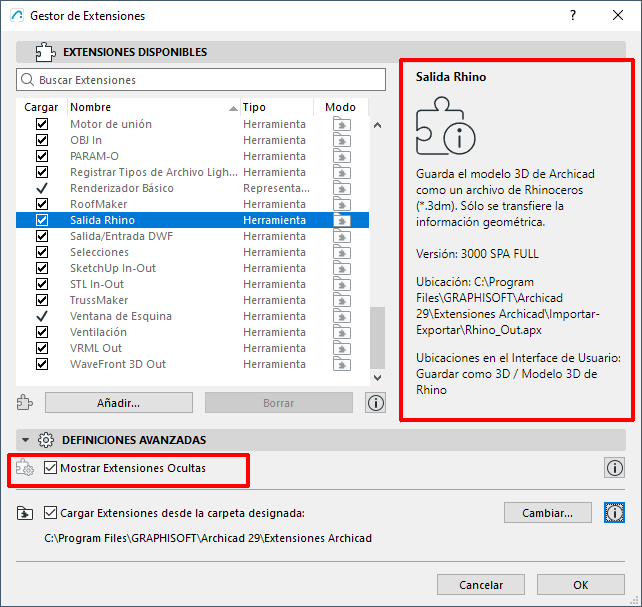Click the mode folder icon for OBJ In
The image size is (642, 607).
click(x=342, y=140)
